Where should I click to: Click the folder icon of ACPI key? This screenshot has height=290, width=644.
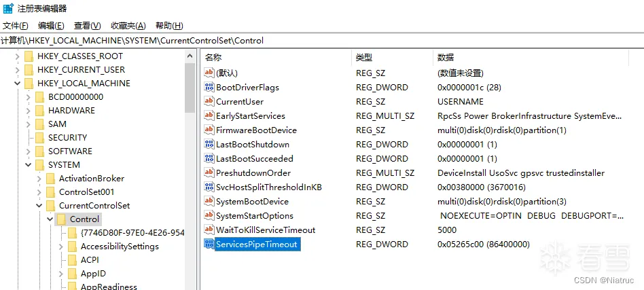click(72, 260)
